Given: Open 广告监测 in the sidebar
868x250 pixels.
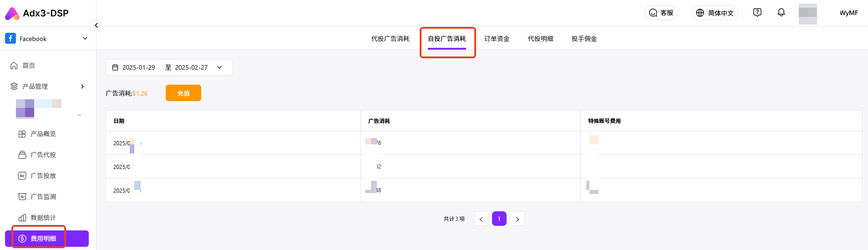Looking at the screenshot, I should click(43, 197).
